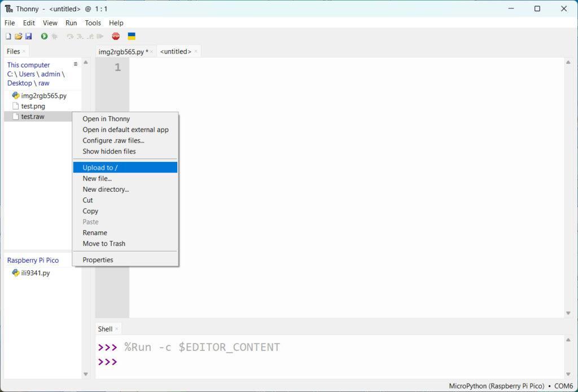Close the Shell panel tab
The image size is (578, 392).
[x=117, y=329]
